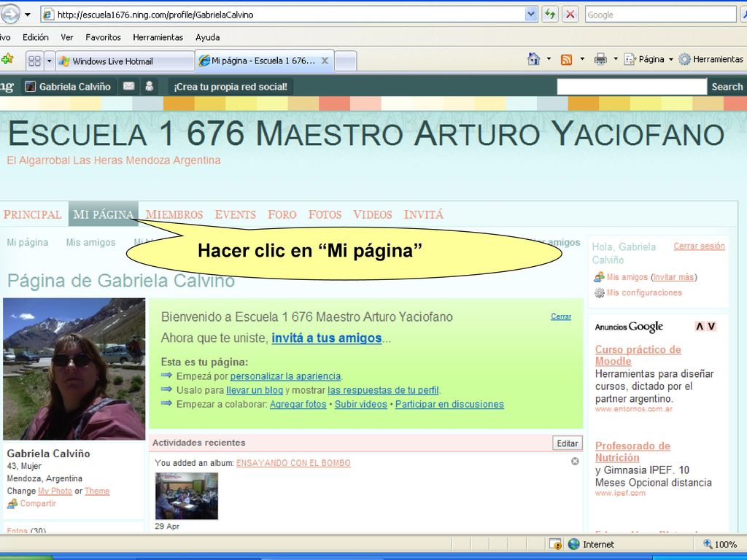This screenshot has width=747, height=560.
Task: Click the Invitar más link
Action: [x=673, y=277]
